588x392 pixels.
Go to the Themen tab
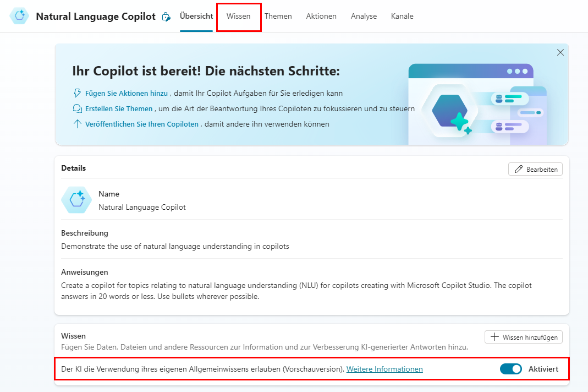278,17
